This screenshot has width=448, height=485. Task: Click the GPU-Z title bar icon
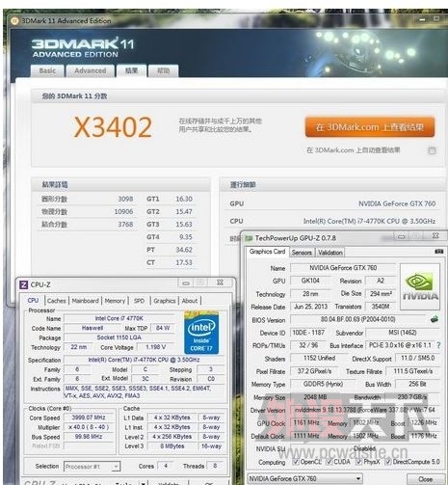click(249, 238)
